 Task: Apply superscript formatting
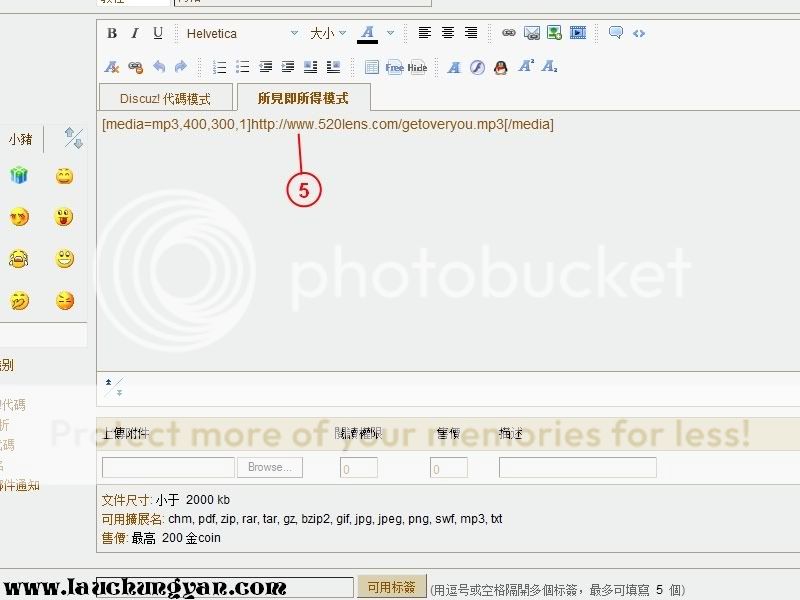click(x=526, y=66)
